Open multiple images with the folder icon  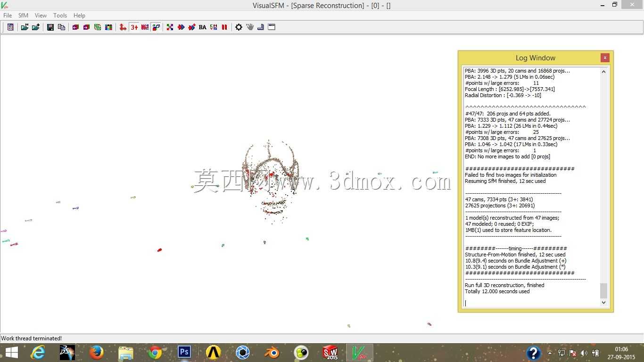[25, 27]
